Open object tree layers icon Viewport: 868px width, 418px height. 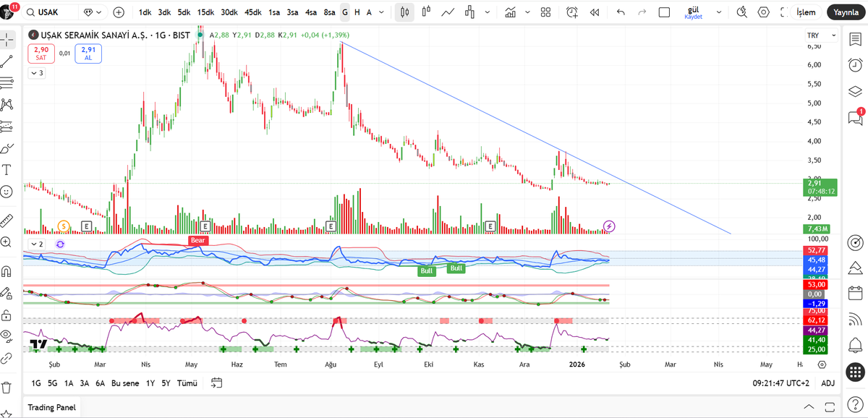click(856, 91)
